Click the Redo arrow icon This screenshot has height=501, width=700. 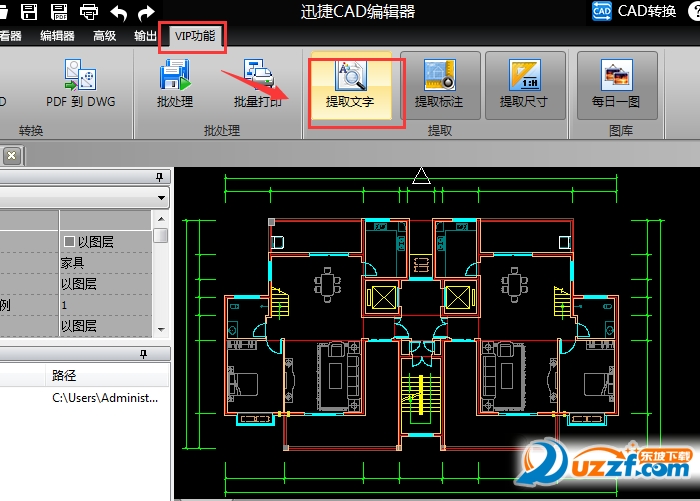(x=146, y=13)
